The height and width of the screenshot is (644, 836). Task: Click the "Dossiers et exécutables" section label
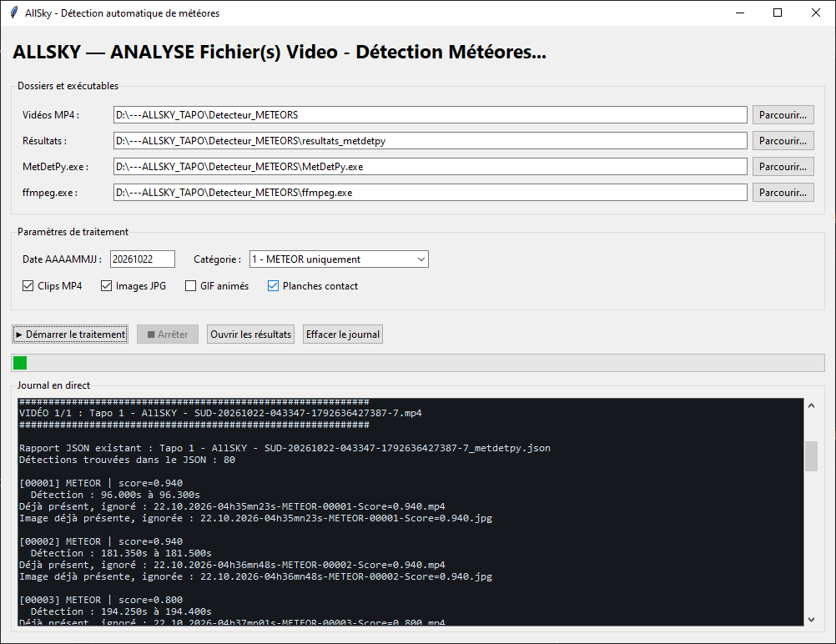pos(68,86)
